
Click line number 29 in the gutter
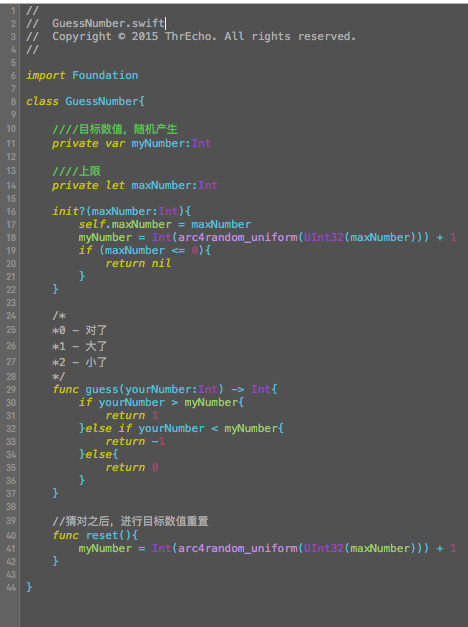11,390
